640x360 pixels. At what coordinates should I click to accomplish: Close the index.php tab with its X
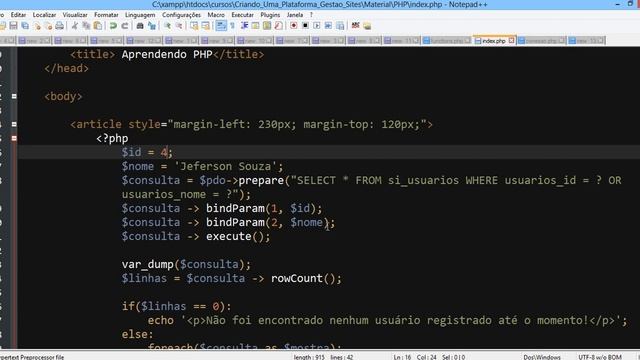(x=511, y=40)
